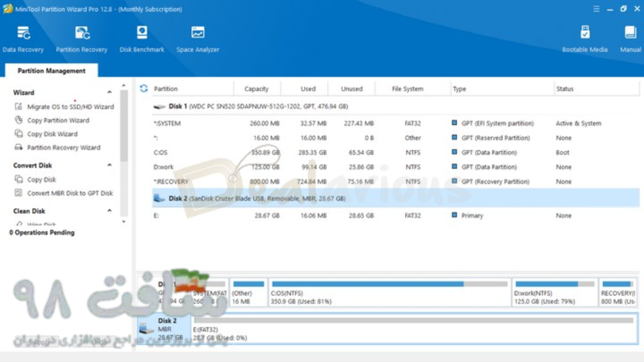
Task: Click the Disk 2 icon in disk map
Action: coord(145,328)
